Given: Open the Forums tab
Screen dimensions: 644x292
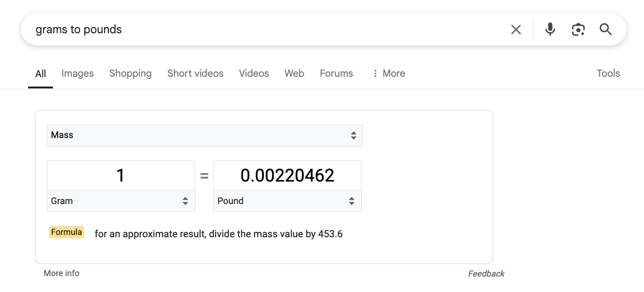Looking at the screenshot, I should pos(336,73).
